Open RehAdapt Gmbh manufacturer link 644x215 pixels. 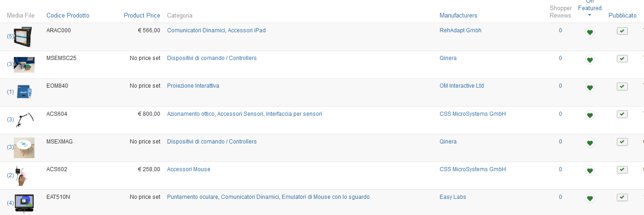point(460,30)
